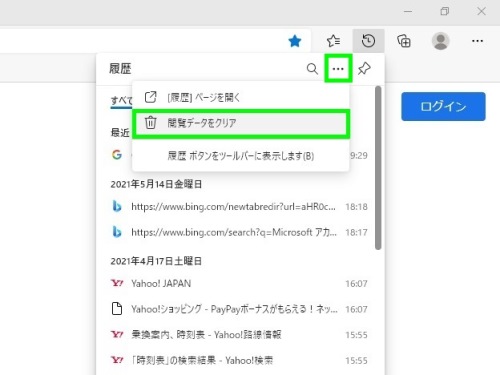Click the blue favorite star in address bar

[295, 41]
